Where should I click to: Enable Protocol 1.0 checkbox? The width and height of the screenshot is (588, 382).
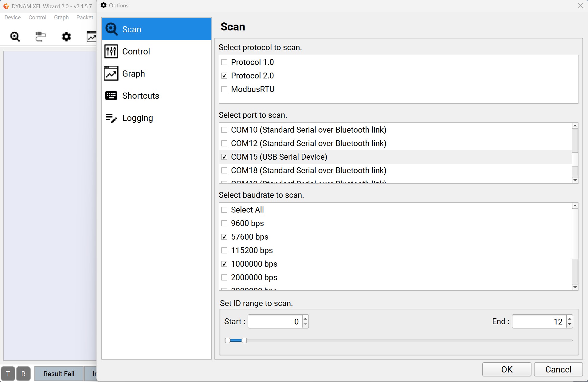224,62
